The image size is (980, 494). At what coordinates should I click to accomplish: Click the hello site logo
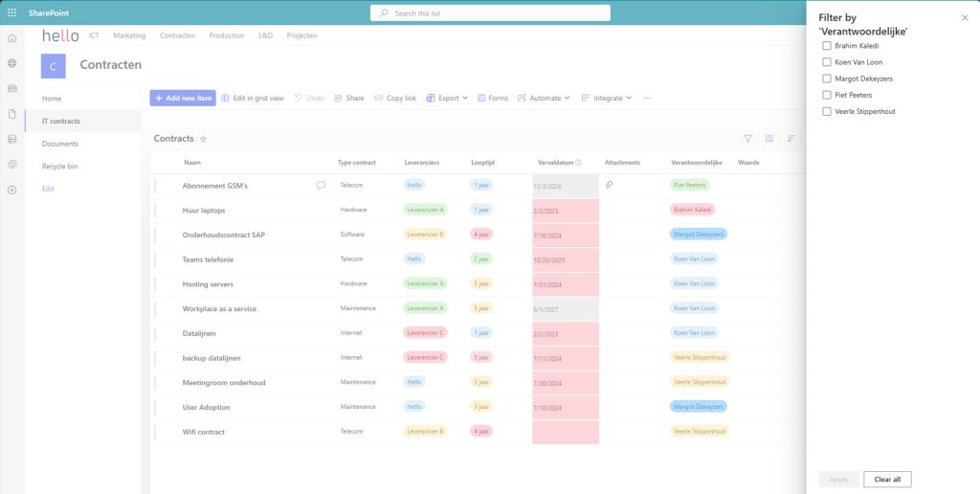coord(60,35)
